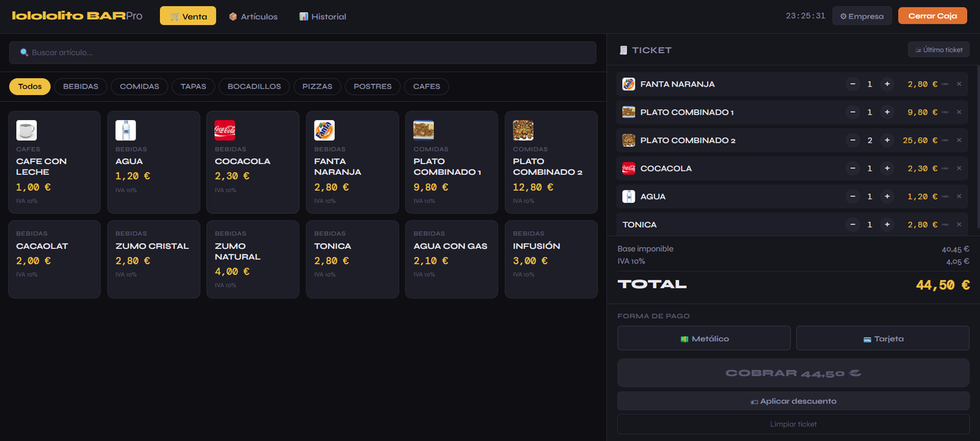Image resolution: width=980 pixels, height=441 pixels.
Task: Add Agua con Gas to the ticket
Action: pos(451,259)
